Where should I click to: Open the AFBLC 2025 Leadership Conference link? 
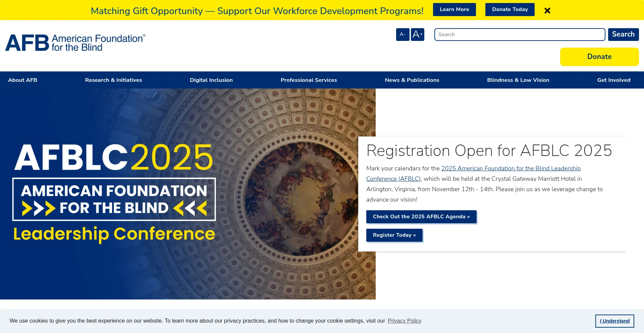[x=511, y=169]
